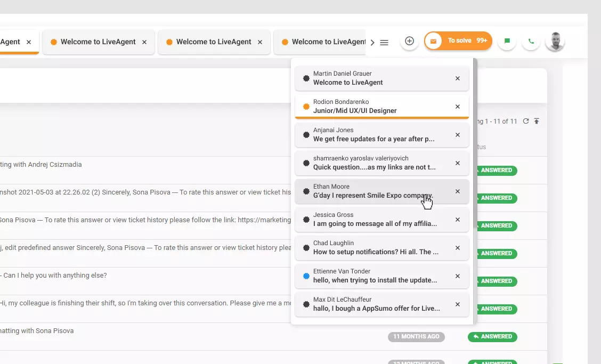601x364 pixels.
Task: Refresh the ticket list
Action: pos(526,121)
